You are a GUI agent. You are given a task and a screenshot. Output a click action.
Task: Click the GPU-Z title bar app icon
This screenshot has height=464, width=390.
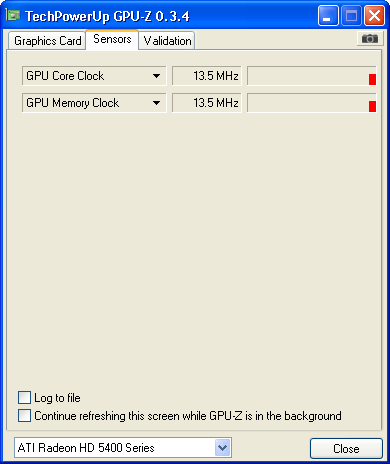[13, 15]
